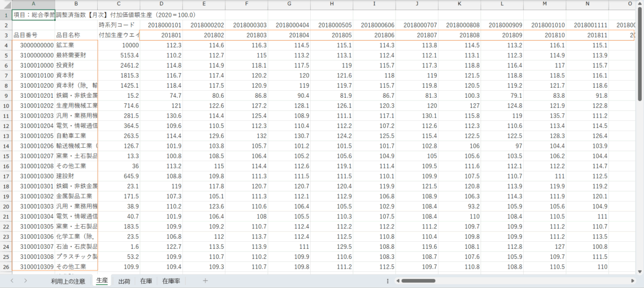This screenshot has height=288, width=644.
Task: Click the vertical scrollbar thumb
Action: click(639, 54)
